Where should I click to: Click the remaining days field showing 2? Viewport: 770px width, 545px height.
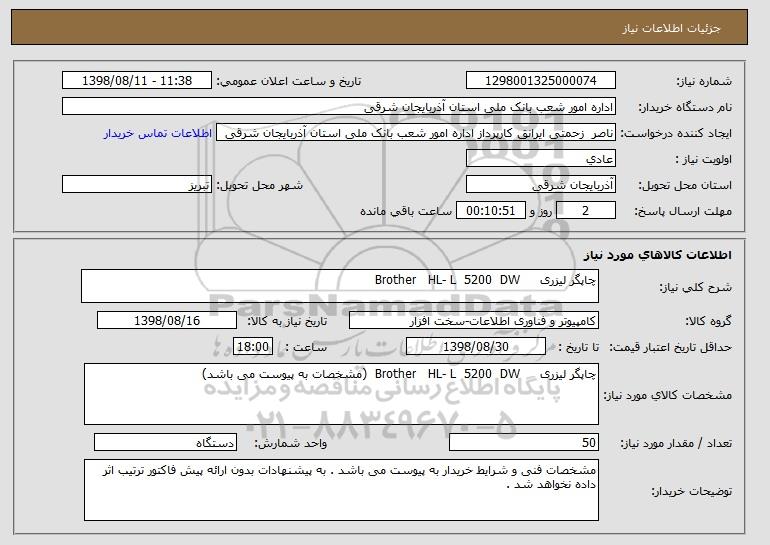pyautogui.click(x=586, y=211)
